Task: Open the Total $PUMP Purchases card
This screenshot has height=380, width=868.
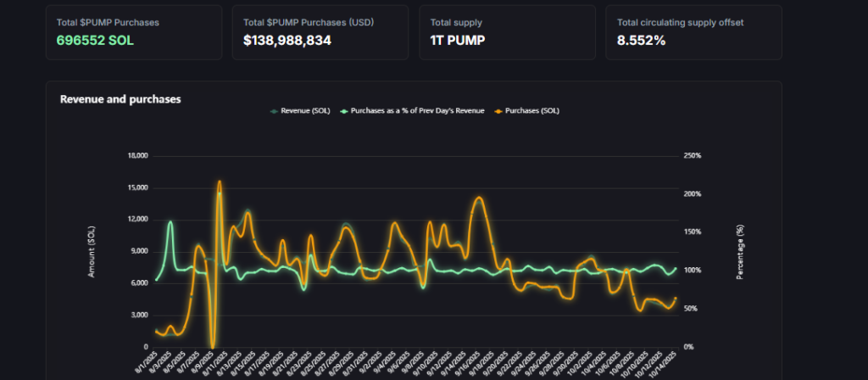Action: click(134, 32)
